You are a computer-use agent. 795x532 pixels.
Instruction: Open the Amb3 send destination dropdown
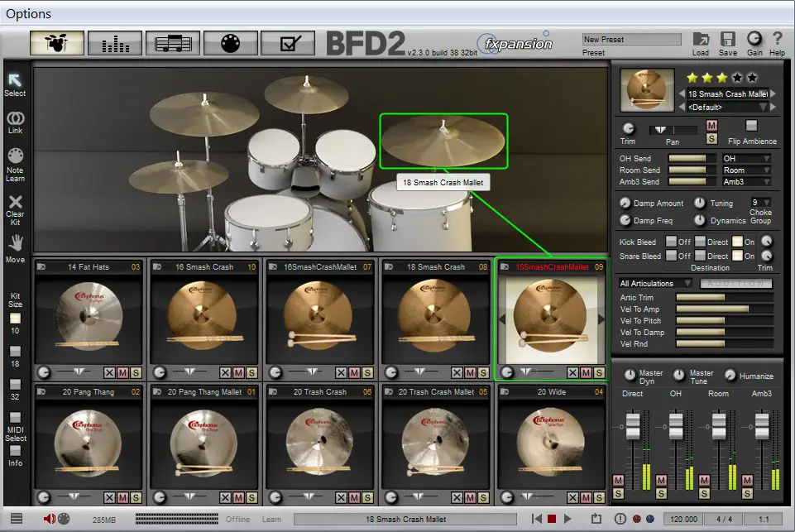click(x=746, y=181)
